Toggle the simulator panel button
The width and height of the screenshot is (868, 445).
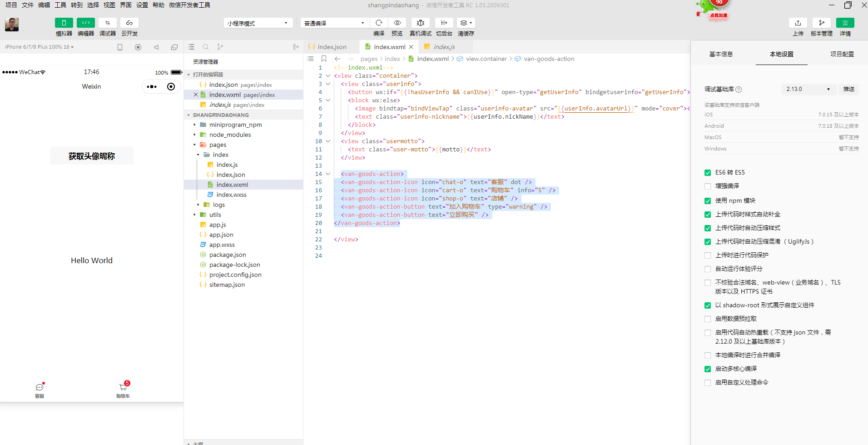(64, 23)
